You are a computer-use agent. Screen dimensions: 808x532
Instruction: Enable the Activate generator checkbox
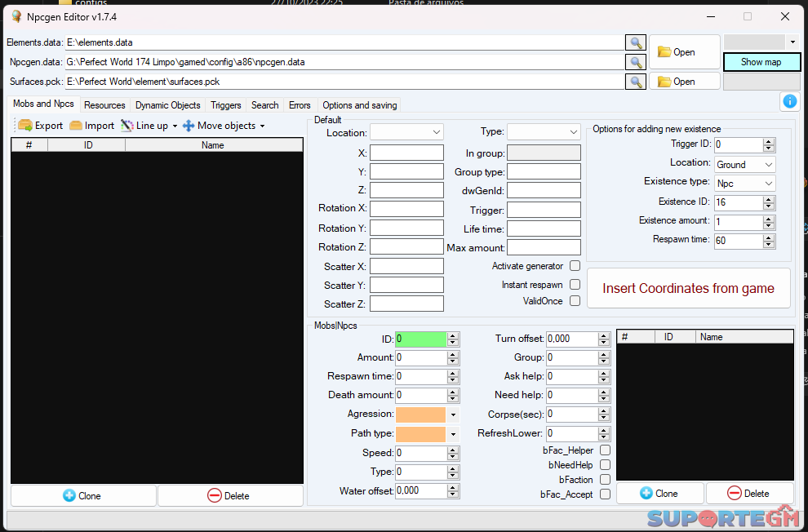coord(575,266)
